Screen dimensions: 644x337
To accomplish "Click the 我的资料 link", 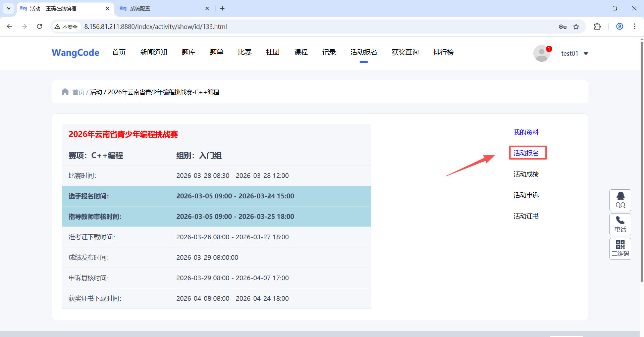I will tap(526, 132).
